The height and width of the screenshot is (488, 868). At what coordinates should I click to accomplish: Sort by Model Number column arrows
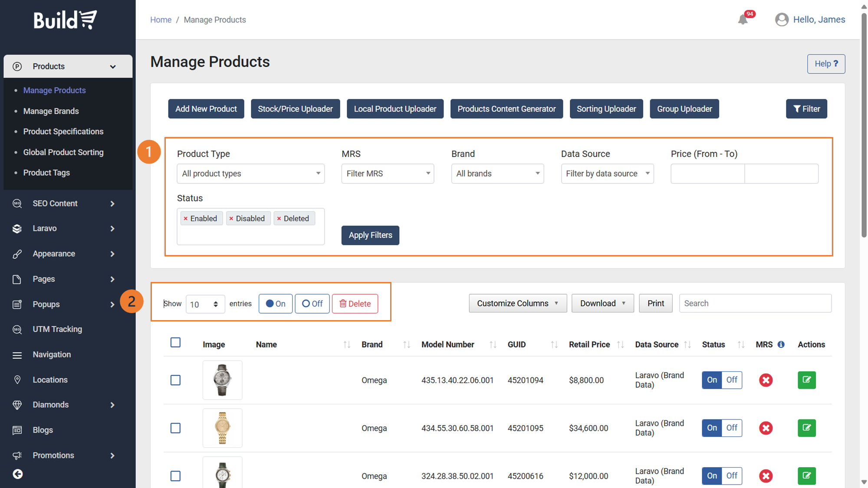click(x=493, y=344)
